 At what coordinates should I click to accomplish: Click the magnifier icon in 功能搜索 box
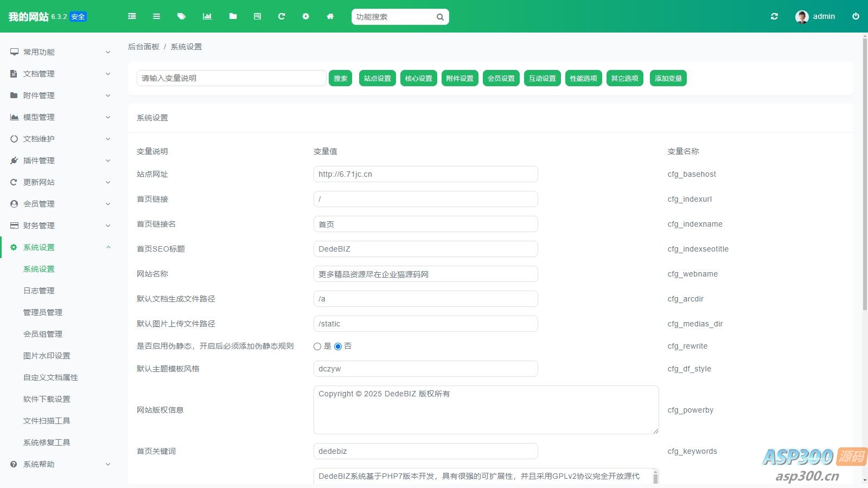click(440, 17)
